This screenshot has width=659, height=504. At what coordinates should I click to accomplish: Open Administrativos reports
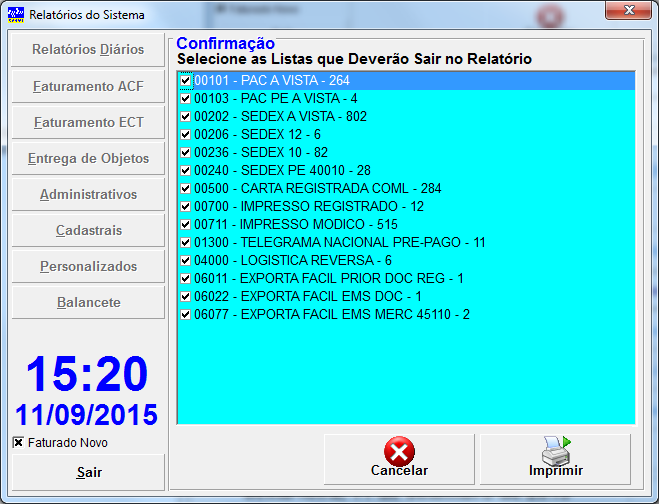click(x=88, y=195)
